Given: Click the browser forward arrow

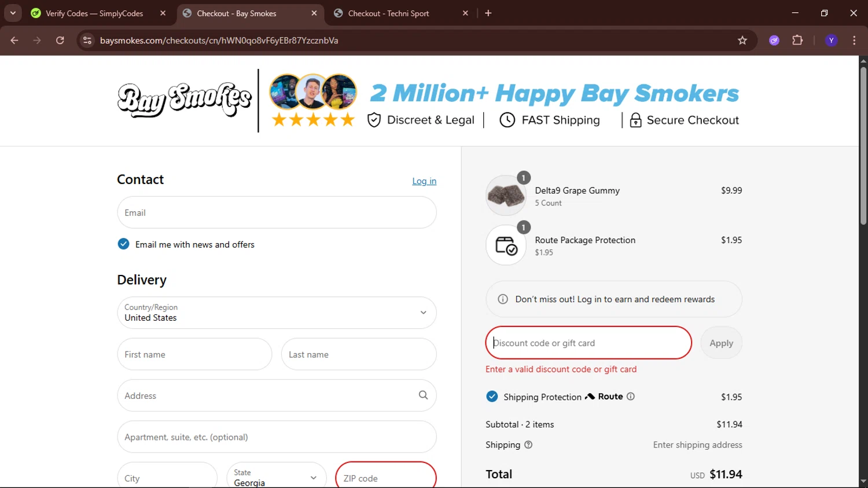Looking at the screenshot, I should point(37,41).
